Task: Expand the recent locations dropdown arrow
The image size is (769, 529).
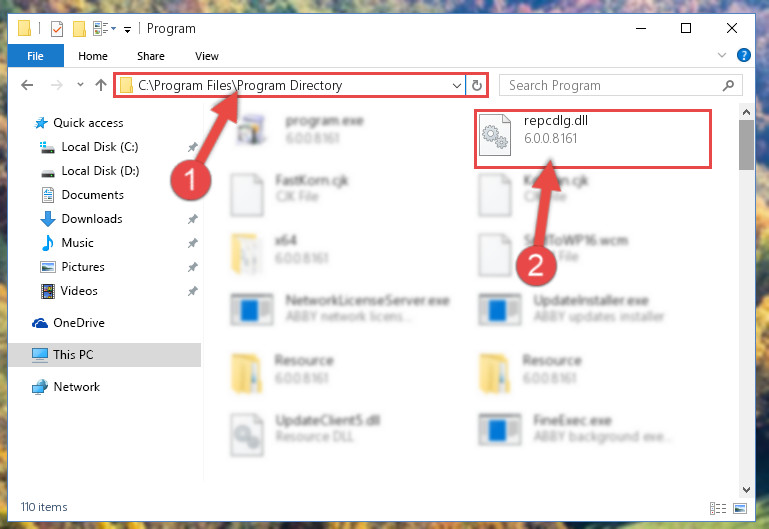Action: tap(80, 85)
